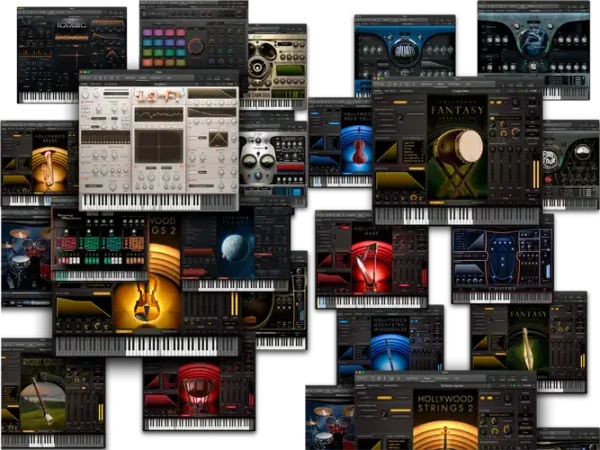Click the speaker cone graphic in the Dark Side window
600x450 pixels.
257,68
